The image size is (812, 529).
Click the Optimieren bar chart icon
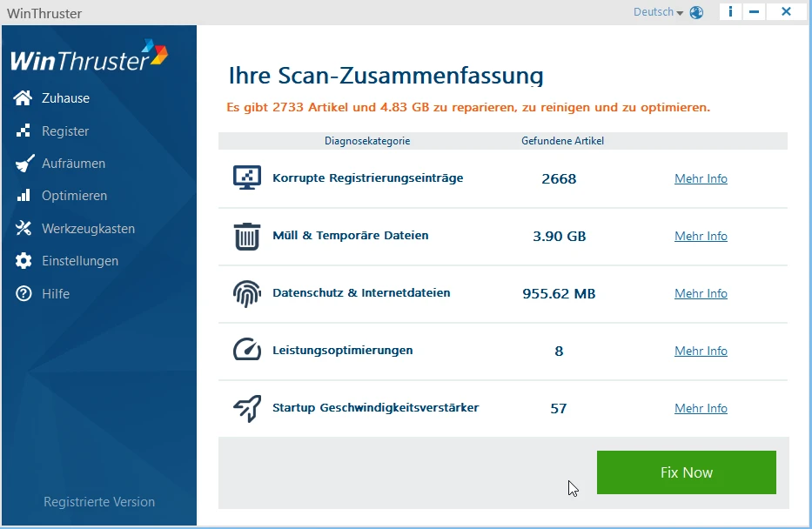[x=23, y=196]
